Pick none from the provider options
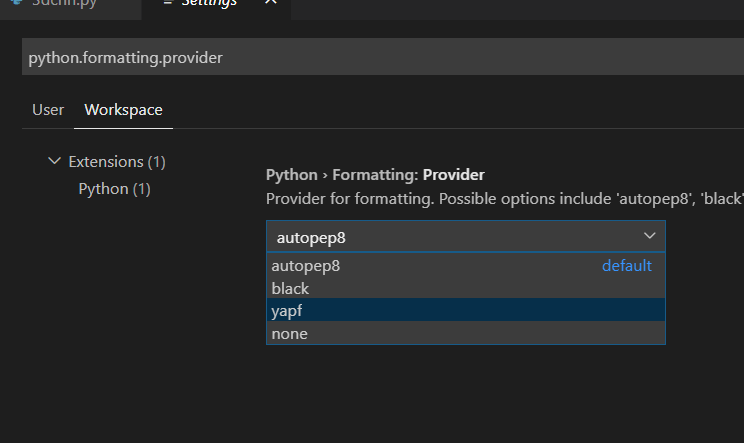 pos(289,334)
